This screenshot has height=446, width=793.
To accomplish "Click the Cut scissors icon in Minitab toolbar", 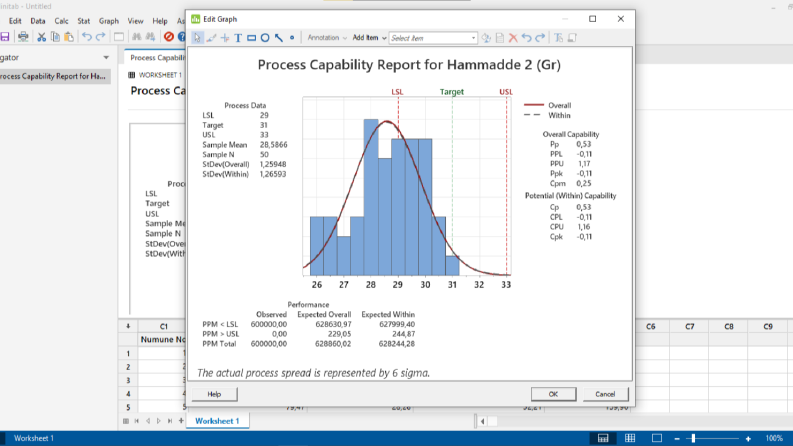I will (x=41, y=36).
